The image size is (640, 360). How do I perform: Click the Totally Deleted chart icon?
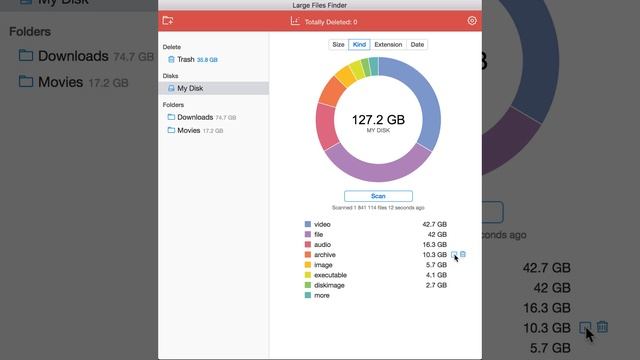295,21
